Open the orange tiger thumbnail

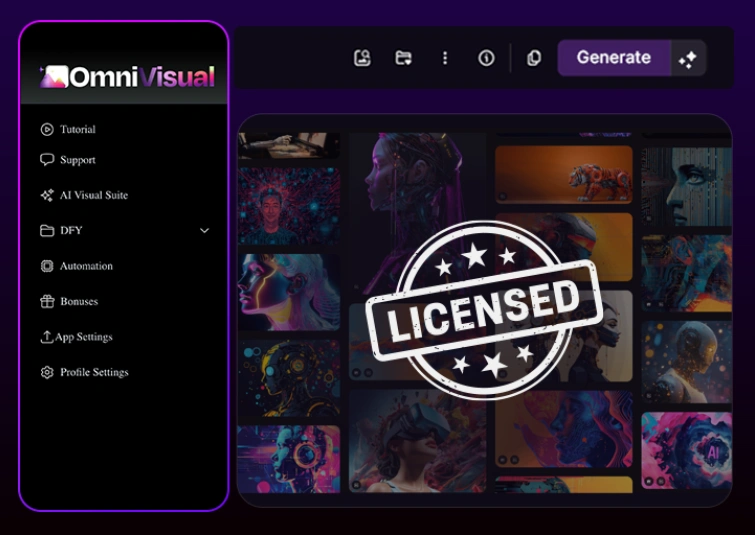pos(564,174)
